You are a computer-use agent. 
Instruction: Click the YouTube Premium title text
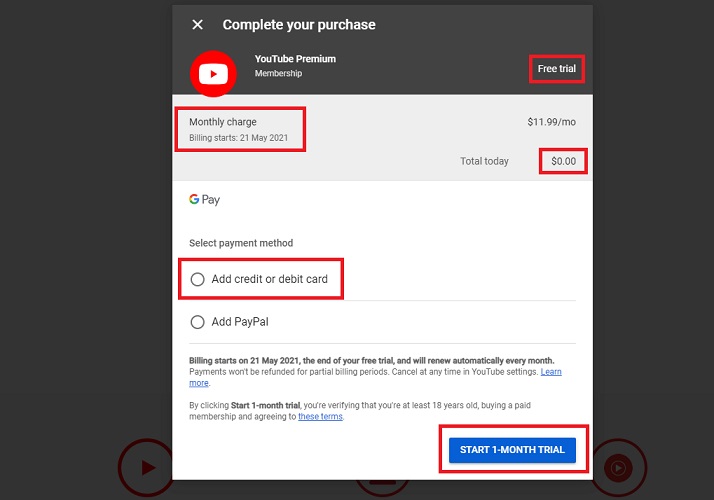295,59
